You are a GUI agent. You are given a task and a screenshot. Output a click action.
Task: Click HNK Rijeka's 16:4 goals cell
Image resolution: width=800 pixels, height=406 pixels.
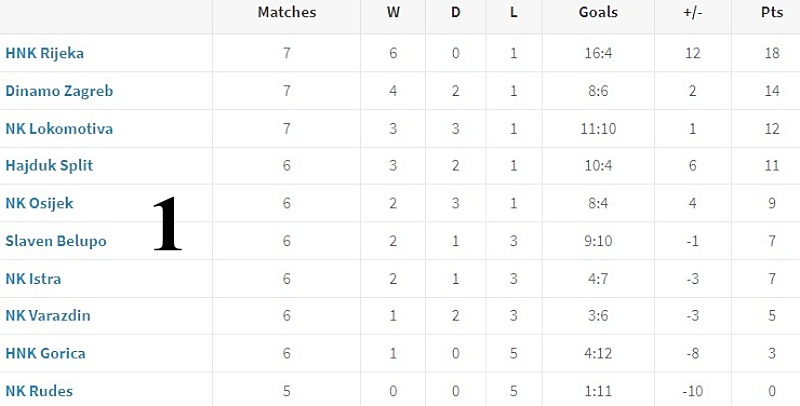[598, 53]
